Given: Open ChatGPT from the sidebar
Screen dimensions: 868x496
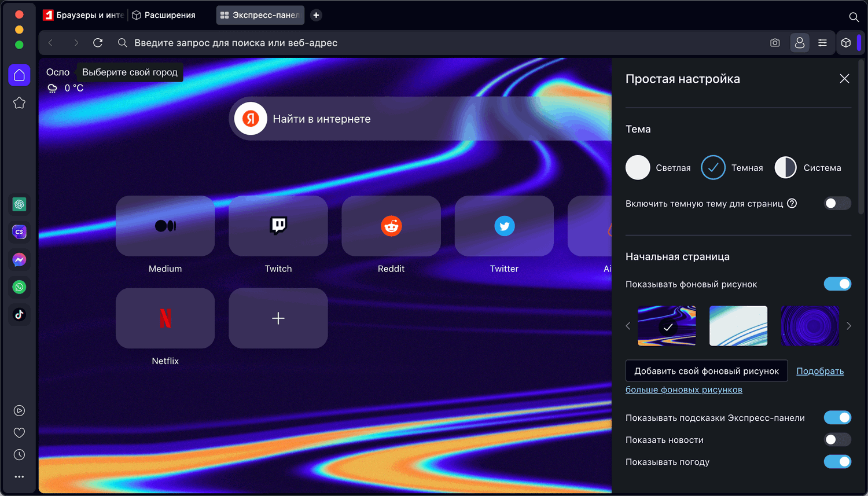Looking at the screenshot, I should (x=19, y=204).
